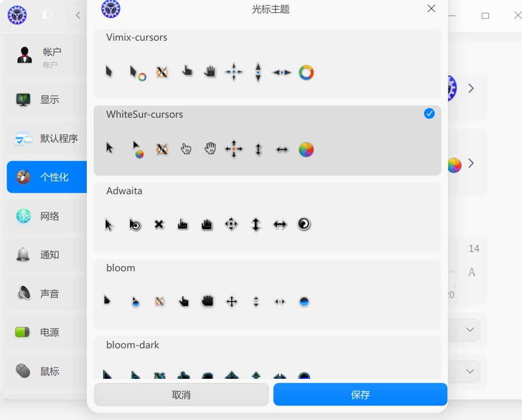Open the lower dropdown arrow in personalization window
Image resolution: width=522 pixels, height=420 pixels.
470,371
